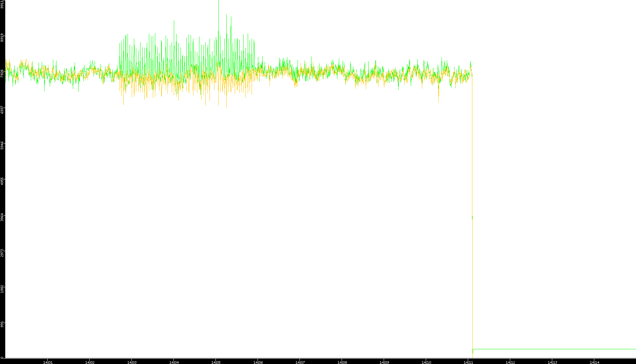The height and width of the screenshot is (364, 636).
Task: Select the 14:11 time axis marker
Action: 468,362
